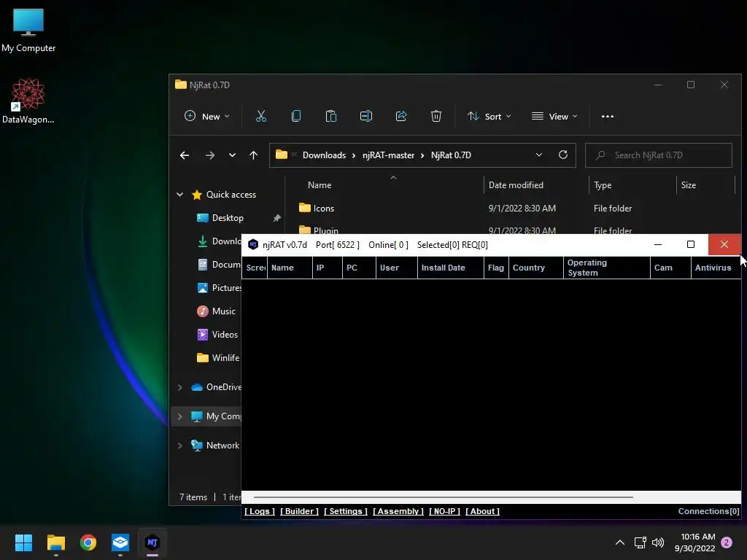Image resolution: width=747 pixels, height=560 pixels.
Task: Click the blue box app taskbar icon
Action: pos(120,542)
